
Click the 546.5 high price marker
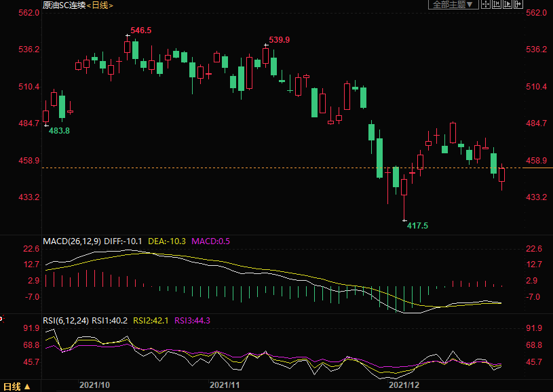point(140,31)
